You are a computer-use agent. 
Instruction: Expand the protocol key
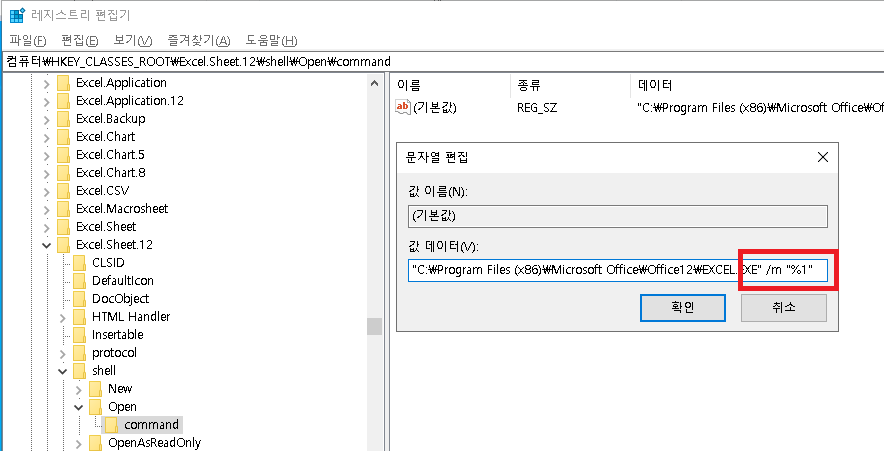[x=63, y=353]
